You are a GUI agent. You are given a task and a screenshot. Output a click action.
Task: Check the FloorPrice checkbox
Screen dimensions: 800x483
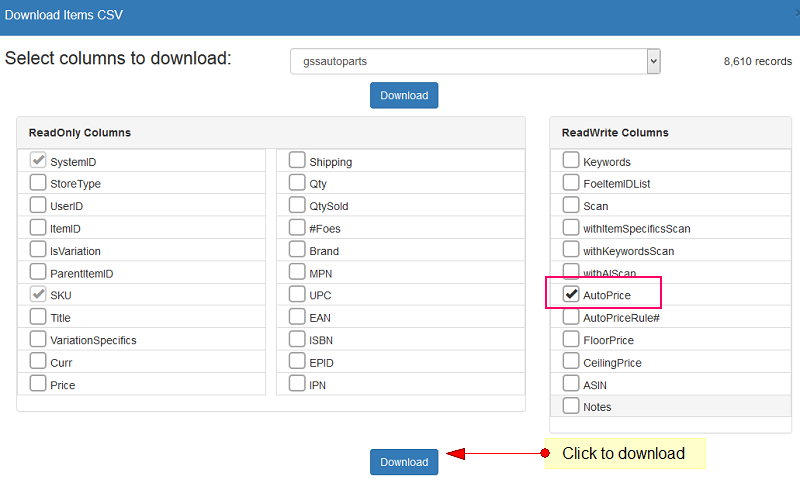pos(571,339)
